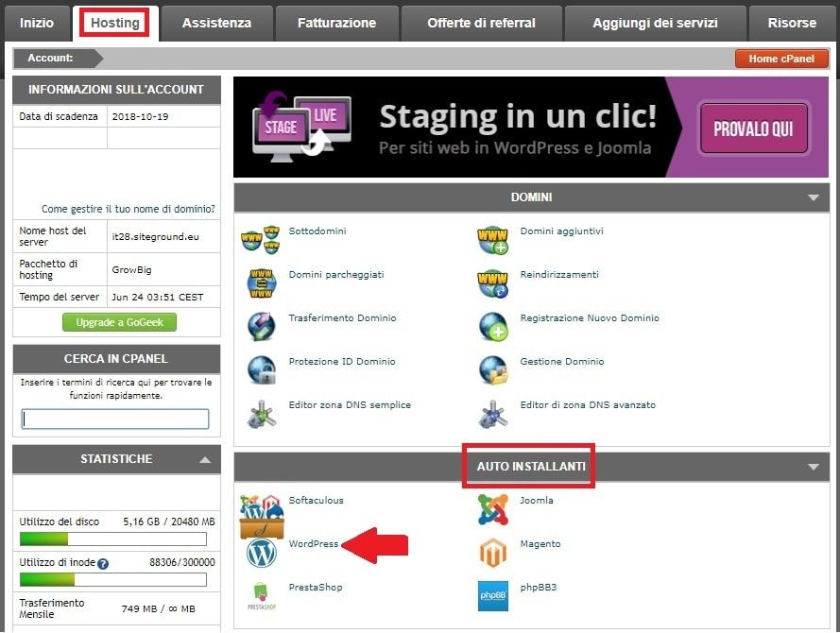Open 'Come gestire il tuo nome di dominio?' link
Image resolution: width=840 pixels, height=633 pixels.
(128, 209)
